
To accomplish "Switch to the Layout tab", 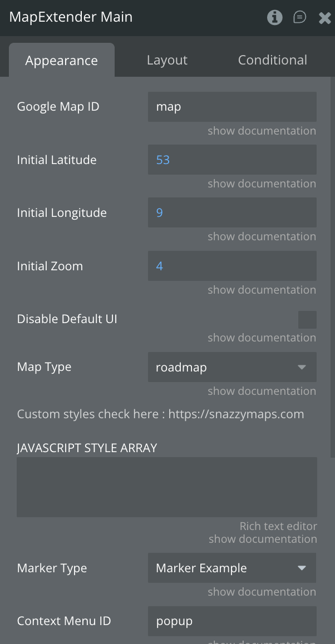I will point(167,60).
